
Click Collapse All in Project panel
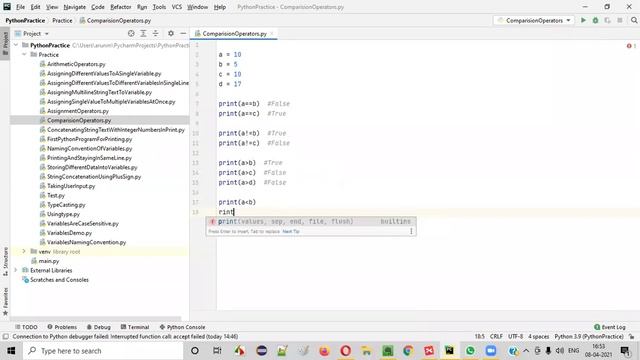pos(156,33)
